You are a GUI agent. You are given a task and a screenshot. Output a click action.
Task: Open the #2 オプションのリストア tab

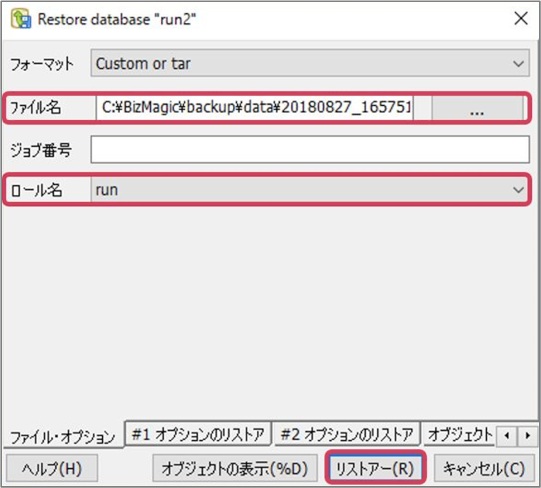pyautogui.click(x=347, y=434)
